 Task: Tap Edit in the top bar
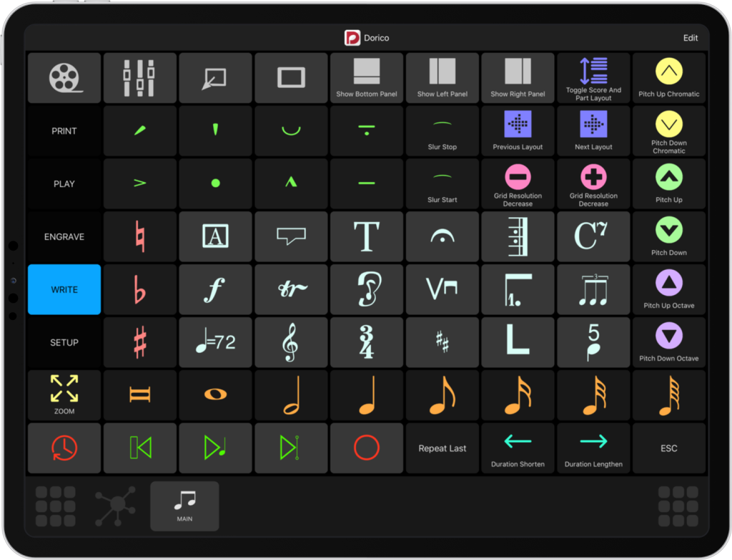(x=691, y=38)
